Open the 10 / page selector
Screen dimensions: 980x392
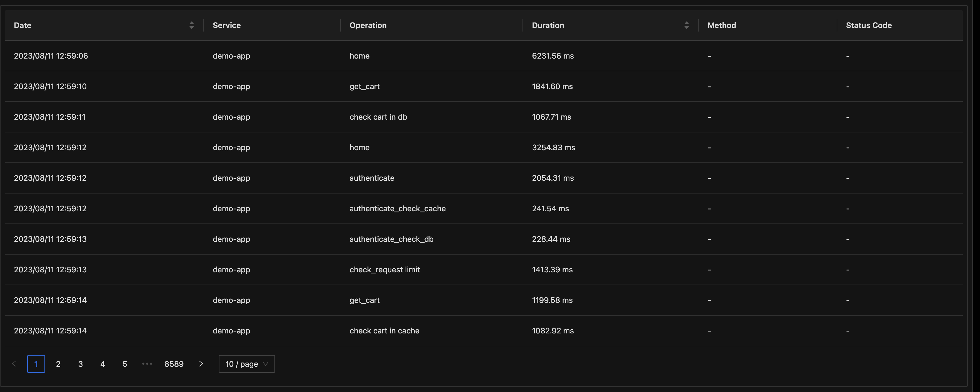tap(246, 364)
